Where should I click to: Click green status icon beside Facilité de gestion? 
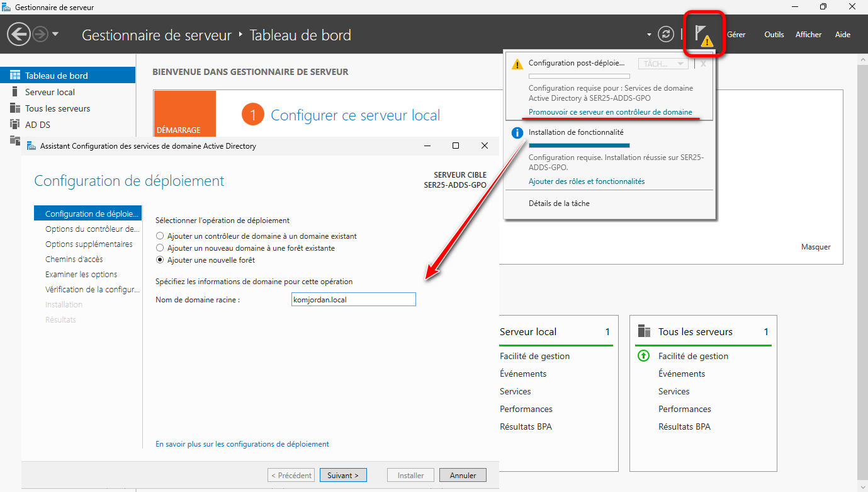[x=643, y=356]
